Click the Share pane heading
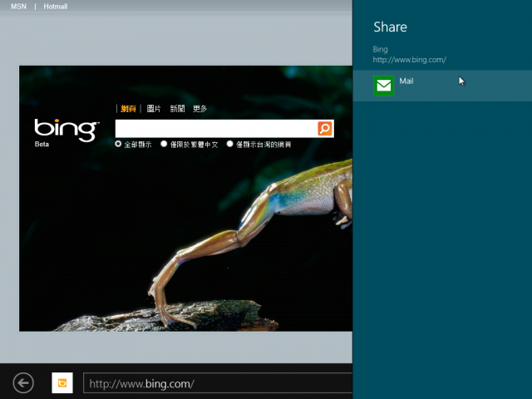 pos(390,27)
